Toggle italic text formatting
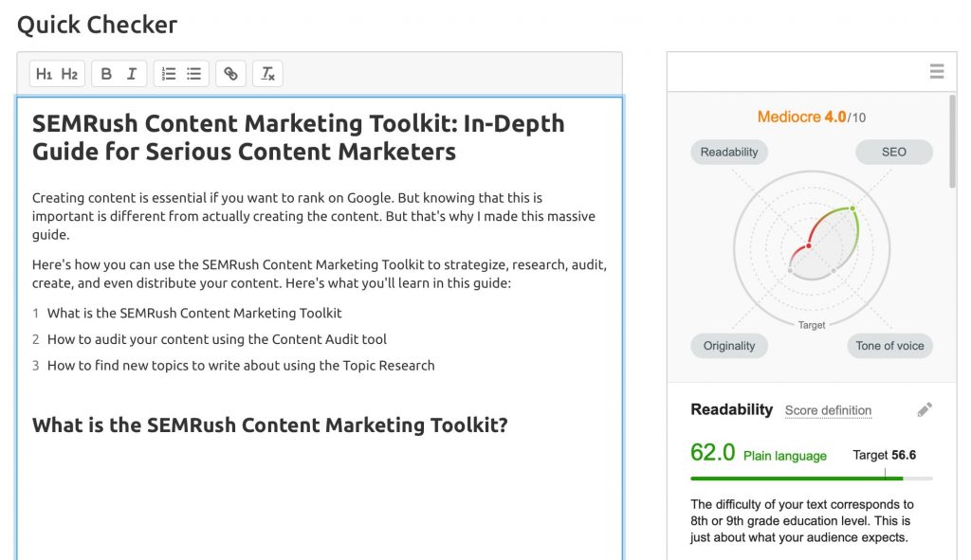Image resolution: width=971 pixels, height=560 pixels. [x=131, y=73]
